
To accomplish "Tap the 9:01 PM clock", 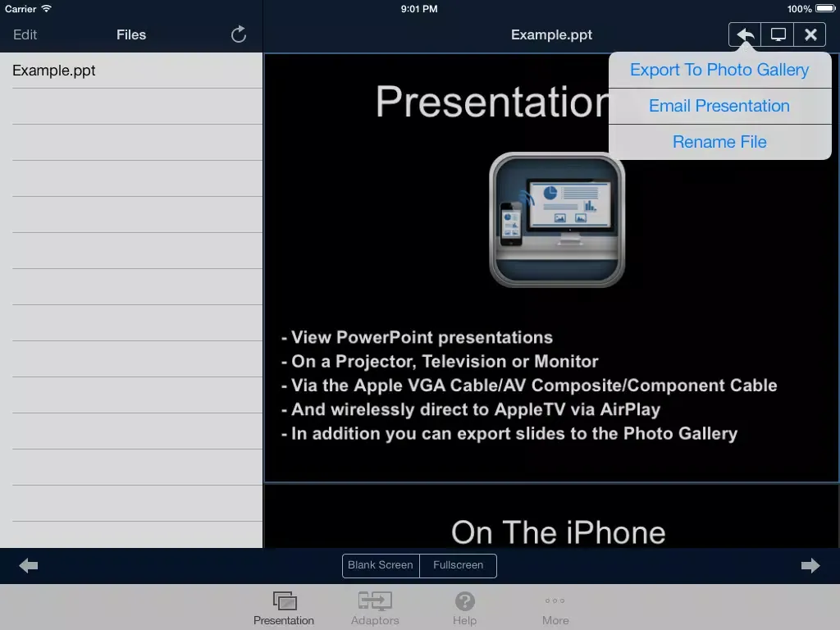I will 419,8.
